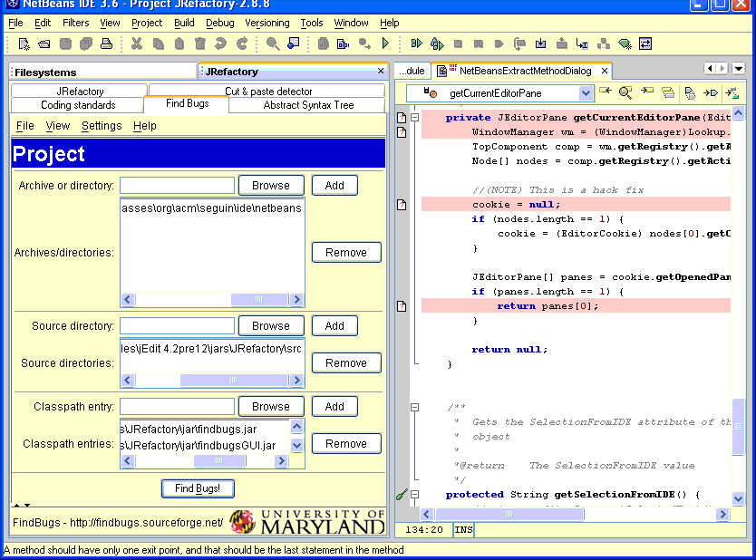
Task: Click the Run to Cursor icon
Action: point(583,43)
